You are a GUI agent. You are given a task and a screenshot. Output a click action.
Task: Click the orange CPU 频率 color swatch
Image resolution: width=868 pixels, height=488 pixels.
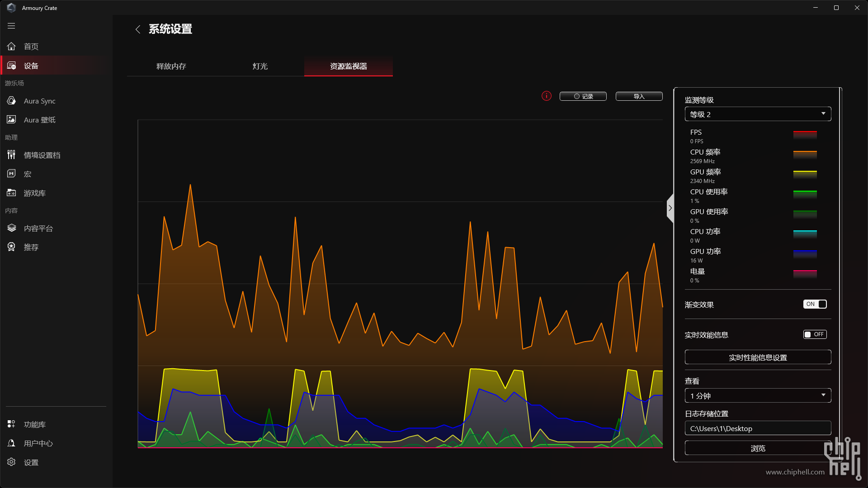coord(805,155)
